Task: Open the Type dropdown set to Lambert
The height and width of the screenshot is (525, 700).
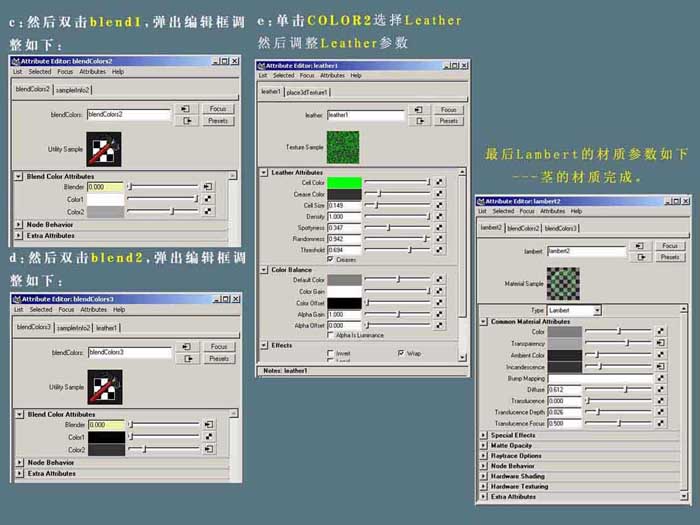Action: 574,310
